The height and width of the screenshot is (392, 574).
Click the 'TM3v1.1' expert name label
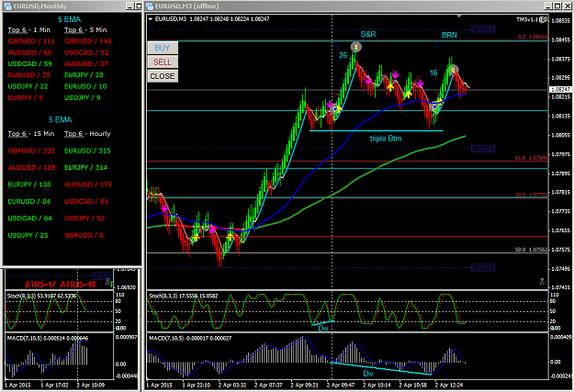pyautogui.click(x=528, y=19)
